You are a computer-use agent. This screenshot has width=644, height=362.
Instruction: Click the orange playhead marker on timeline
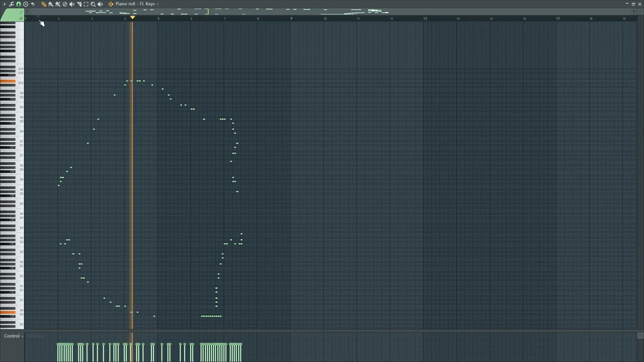[x=132, y=17]
